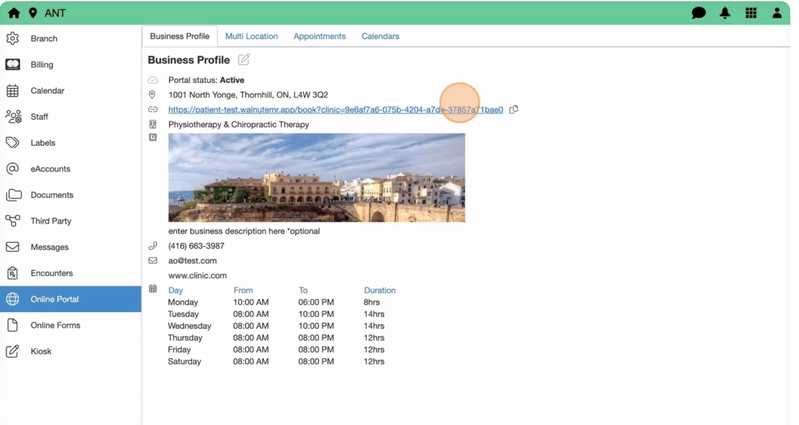Click the clinic banner photo
The image size is (799, 425).
[316, 177]
